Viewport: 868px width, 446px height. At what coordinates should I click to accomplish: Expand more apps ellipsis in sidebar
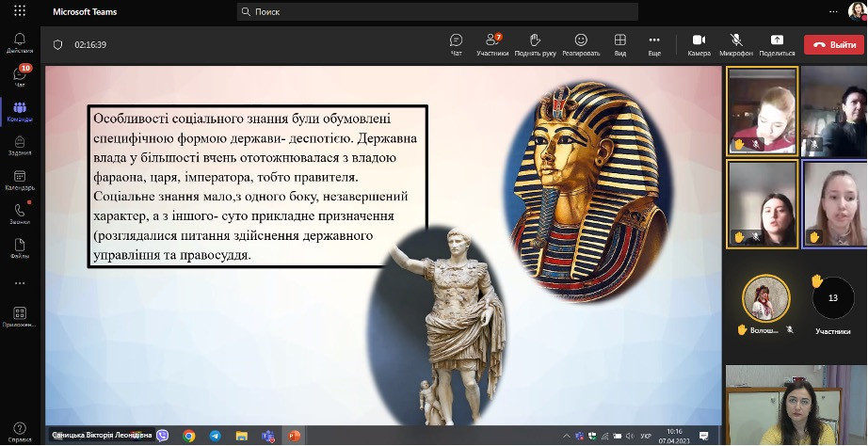20,281
